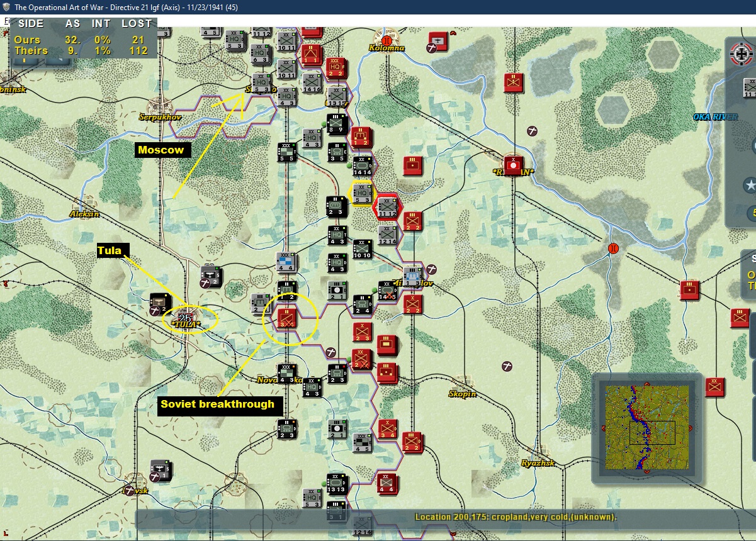Click the minimap top scroll arrow
Viewport: 756px width, 541px height.
[x=646, y=384]
